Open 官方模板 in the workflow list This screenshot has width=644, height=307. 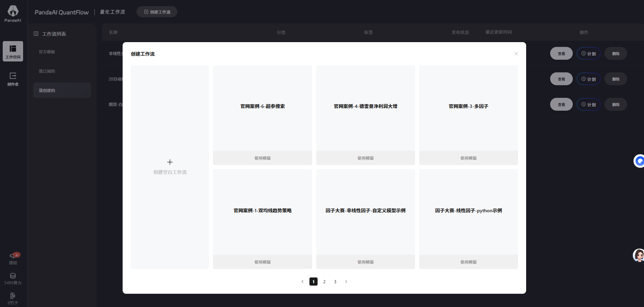47,52
